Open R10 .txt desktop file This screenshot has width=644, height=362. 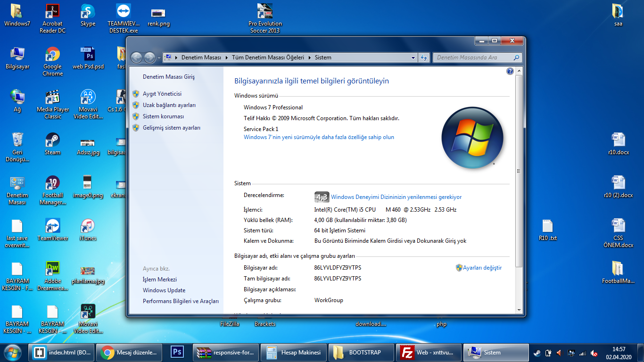(547, 230)
